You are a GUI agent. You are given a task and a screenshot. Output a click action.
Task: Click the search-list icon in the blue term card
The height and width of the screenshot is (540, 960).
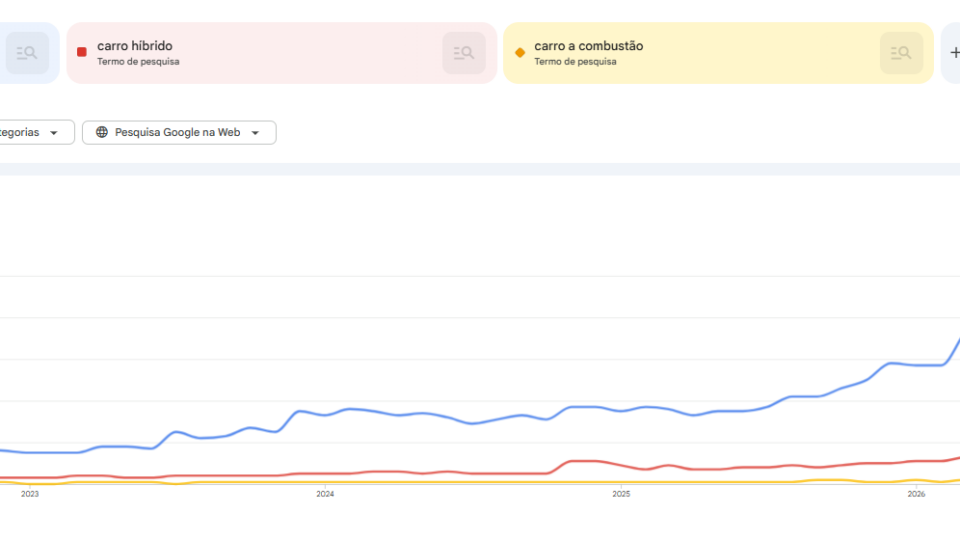click(27, 53)
